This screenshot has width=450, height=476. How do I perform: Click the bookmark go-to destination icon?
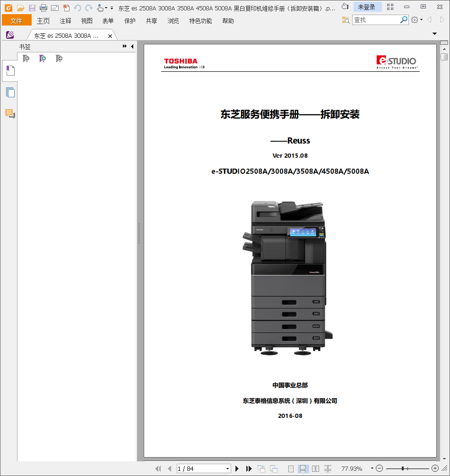59,58
